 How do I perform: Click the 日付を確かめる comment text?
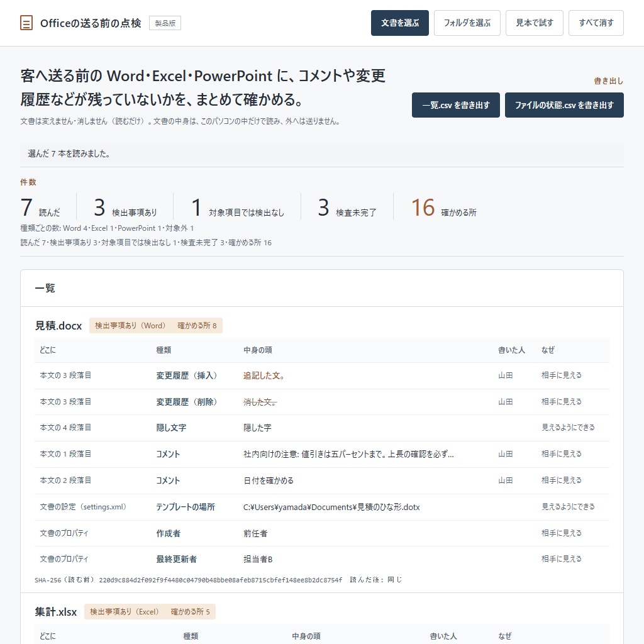click(x=268, y=480)
